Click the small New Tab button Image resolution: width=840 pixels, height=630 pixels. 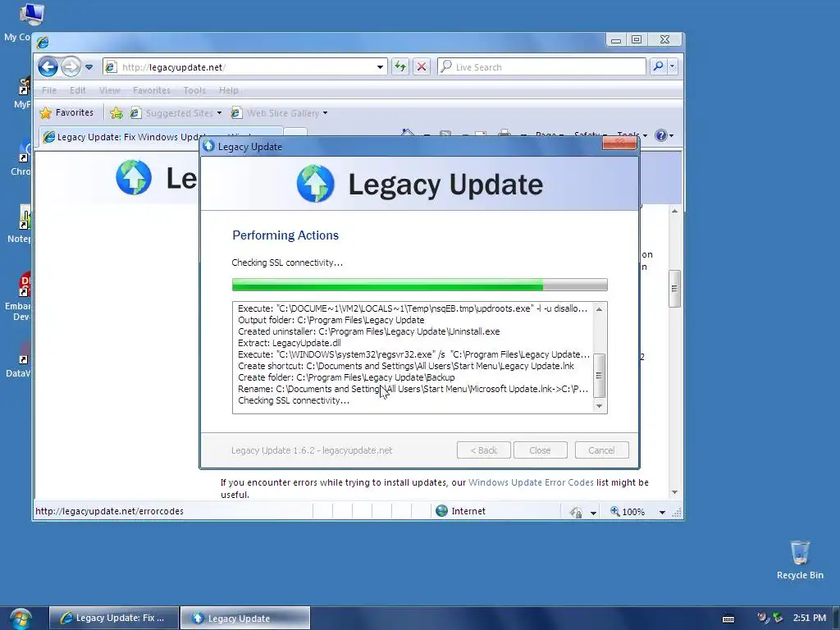click(295, 134)
